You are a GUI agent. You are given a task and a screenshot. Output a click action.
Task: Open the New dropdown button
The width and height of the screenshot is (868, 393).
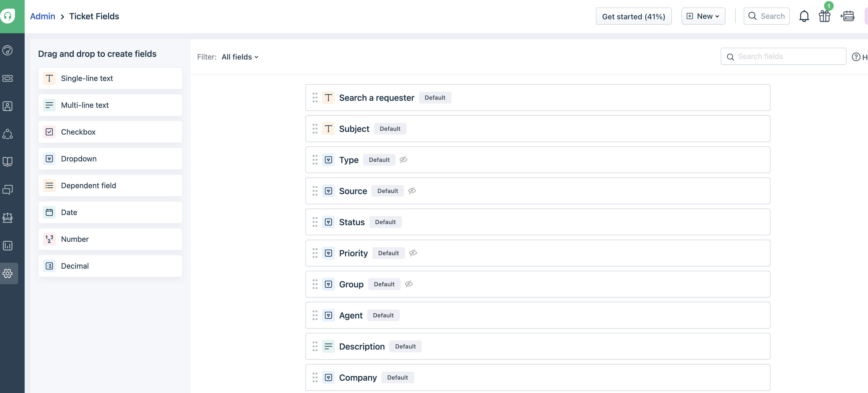[x=703, y=16]
